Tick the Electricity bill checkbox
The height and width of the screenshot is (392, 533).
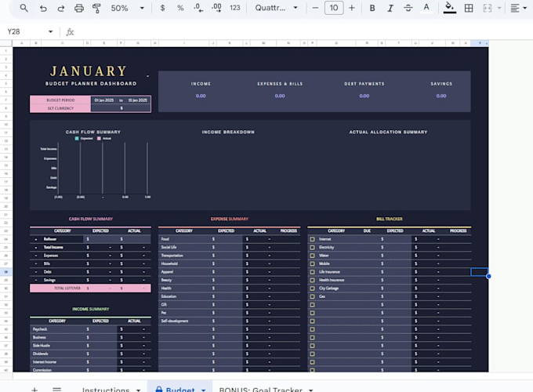[x=312, y=247]
